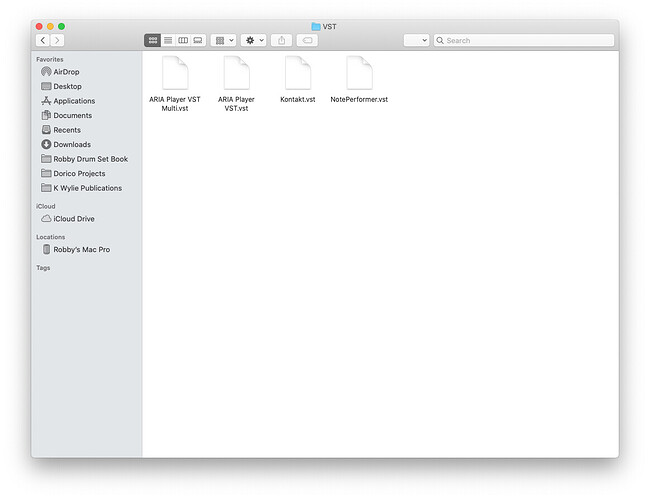
Task: Click the Tags section header
Action: [x=43, y=268]
